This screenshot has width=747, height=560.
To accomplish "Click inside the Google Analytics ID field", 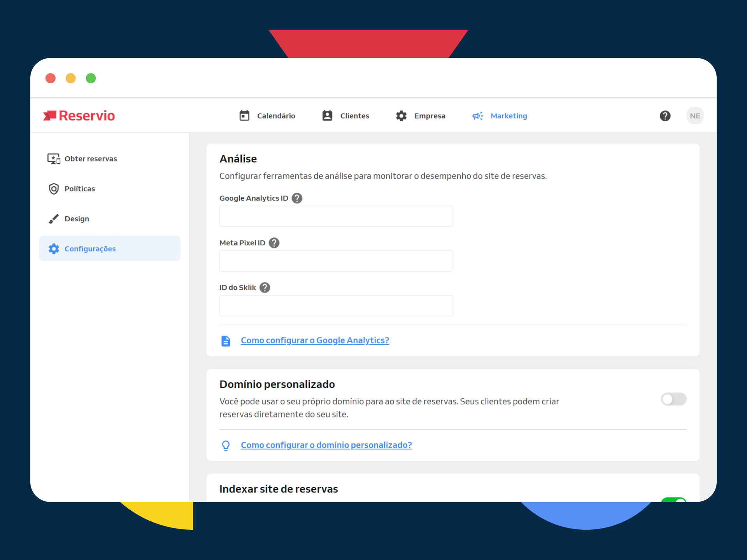I will (336, 216).
